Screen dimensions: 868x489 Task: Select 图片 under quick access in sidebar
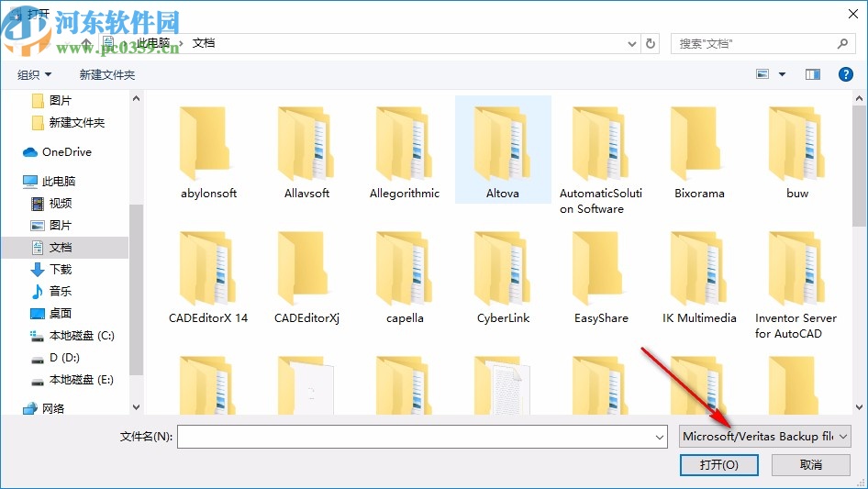coord(60,100)
